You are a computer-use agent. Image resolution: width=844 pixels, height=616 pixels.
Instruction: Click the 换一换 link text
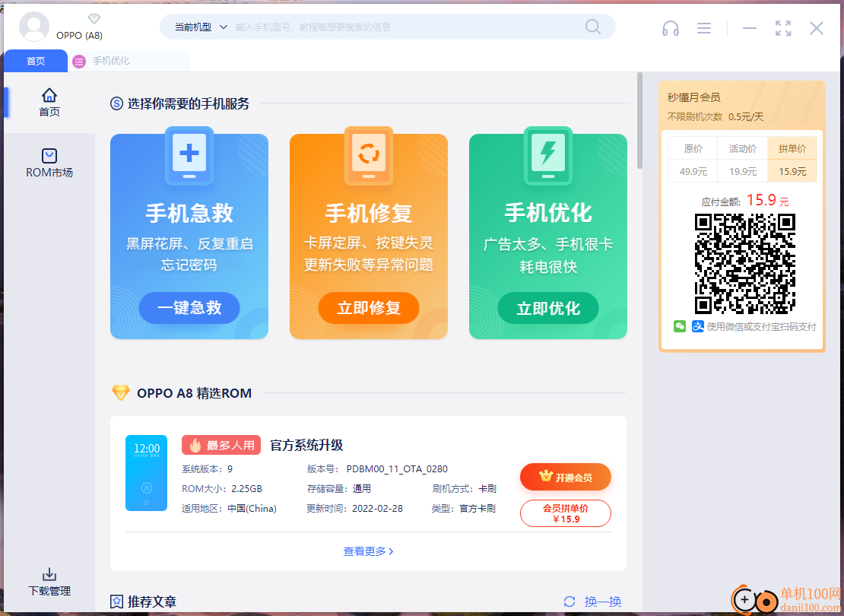603,602
